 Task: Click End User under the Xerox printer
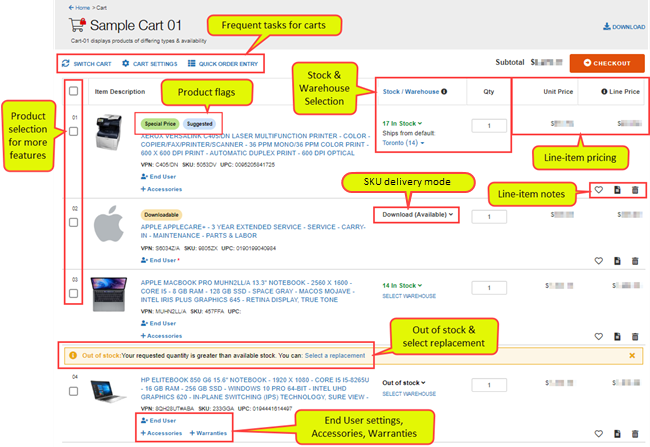(x=158, y=177)
